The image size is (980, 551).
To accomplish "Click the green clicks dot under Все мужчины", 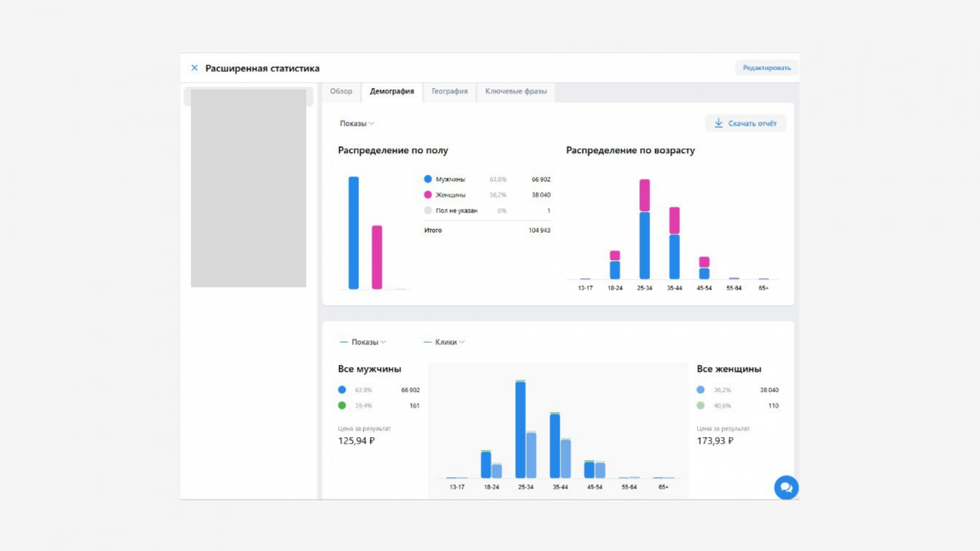I will click(x=342, y=405).
